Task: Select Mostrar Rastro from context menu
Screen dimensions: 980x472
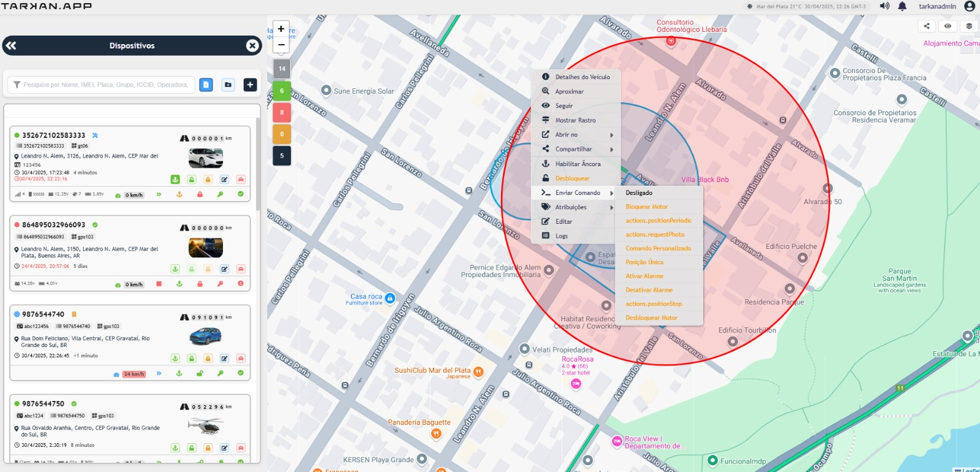Action: tap(576, 120)
